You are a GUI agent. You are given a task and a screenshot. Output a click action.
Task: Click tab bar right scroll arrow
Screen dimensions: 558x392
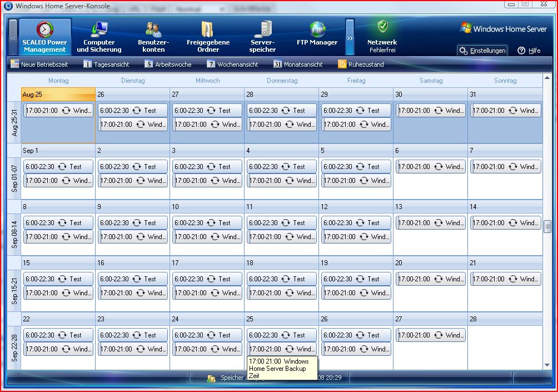[350, 37]
